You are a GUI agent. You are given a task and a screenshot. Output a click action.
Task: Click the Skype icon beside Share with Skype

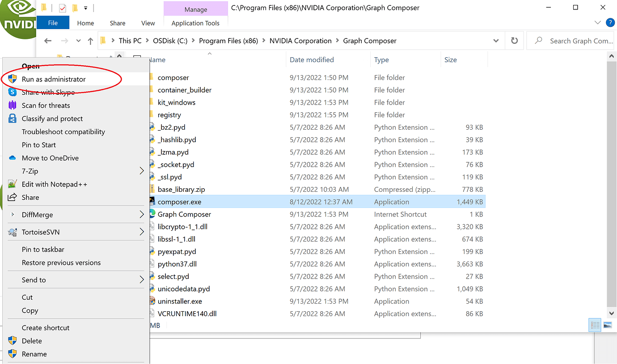12,92
